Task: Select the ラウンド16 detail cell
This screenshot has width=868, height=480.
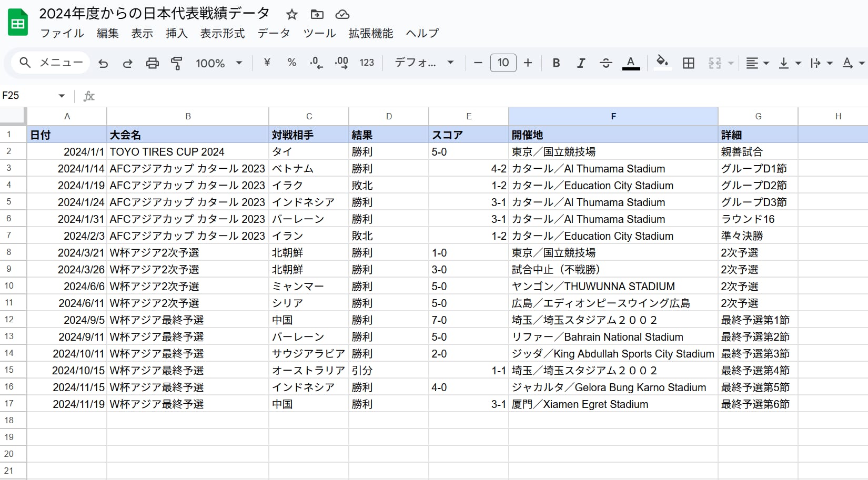Action: coord(758,219)
